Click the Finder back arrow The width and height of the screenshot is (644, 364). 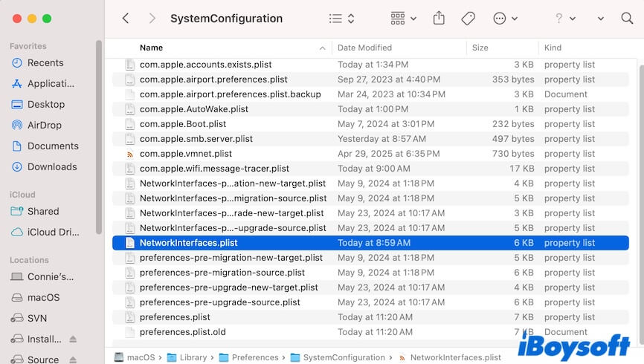125,19
